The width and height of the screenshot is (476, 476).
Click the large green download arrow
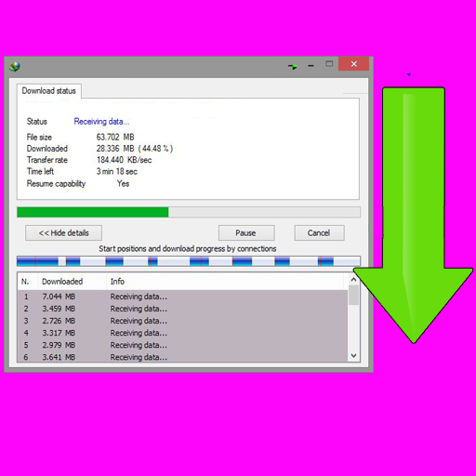414,215
